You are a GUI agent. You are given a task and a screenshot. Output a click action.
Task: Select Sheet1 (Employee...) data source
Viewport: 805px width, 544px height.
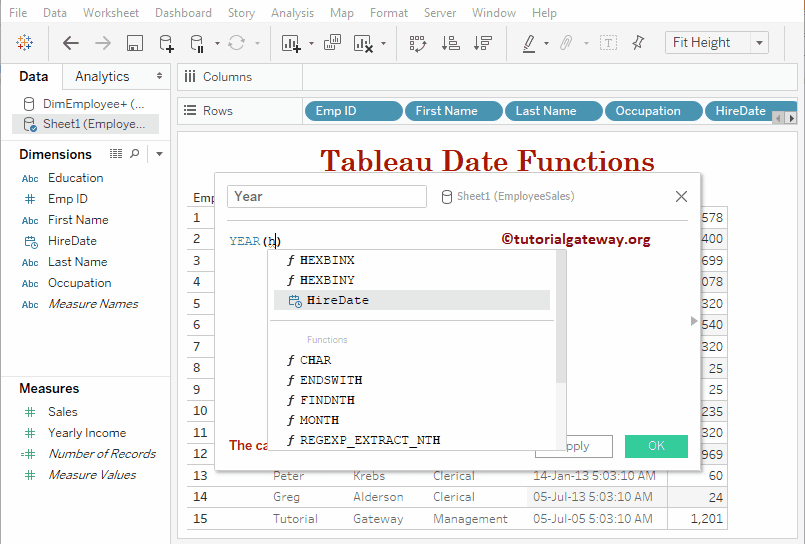[85, 124]
